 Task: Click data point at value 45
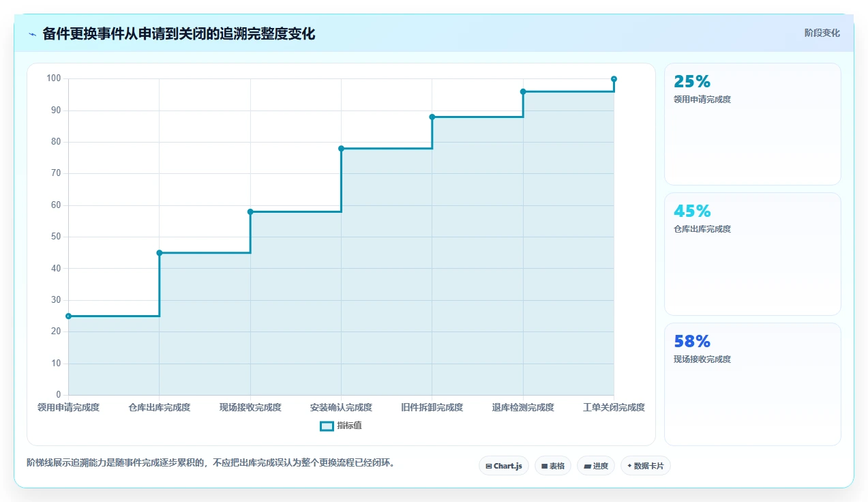[x=160, y=253]
